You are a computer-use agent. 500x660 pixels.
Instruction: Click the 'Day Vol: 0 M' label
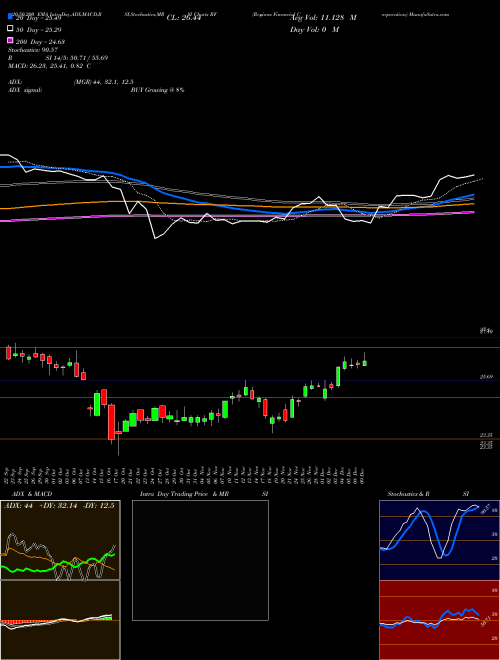[314, 29]
